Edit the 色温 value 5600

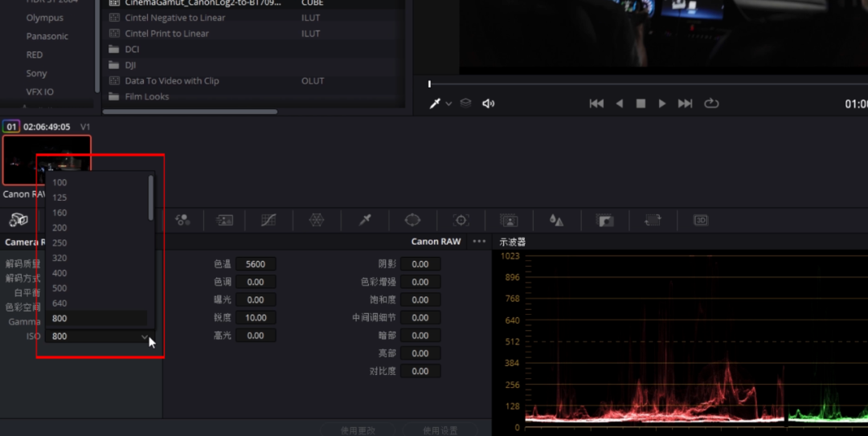[x=256, y=264]
